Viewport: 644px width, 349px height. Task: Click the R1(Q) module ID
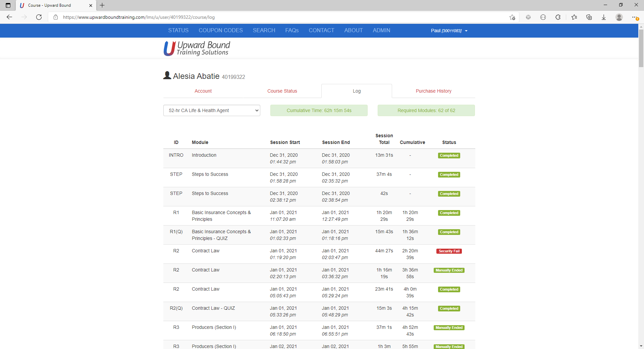tap(176, 232)
